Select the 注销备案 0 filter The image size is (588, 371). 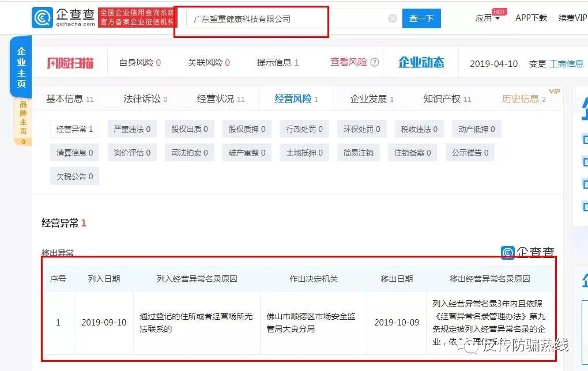413,153
